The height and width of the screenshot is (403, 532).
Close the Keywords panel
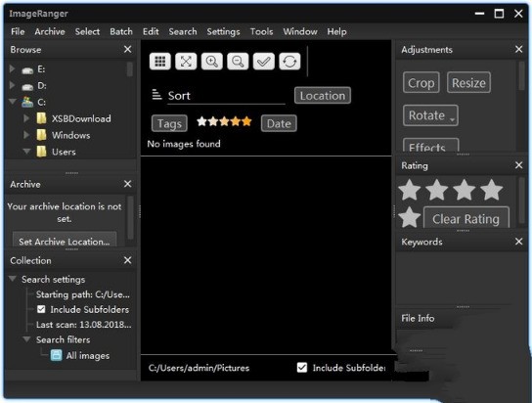pos(518,242)
